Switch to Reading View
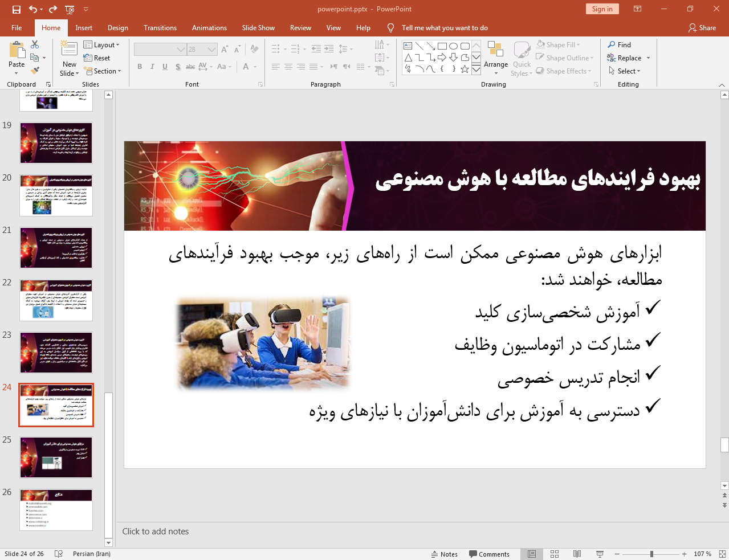This screenshot has width=729, height=560. tap(577, 554)
